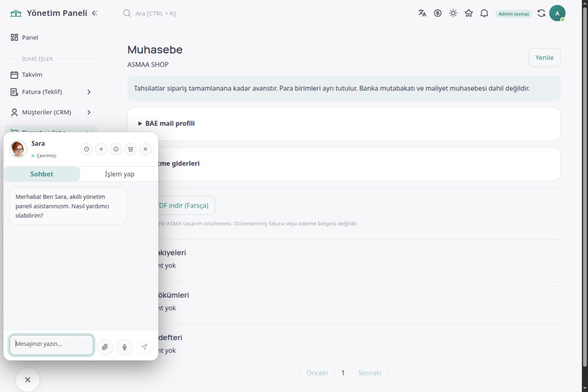
Task: Click the Yönetim Paneli bank logo
Action: tap(16, 13)
